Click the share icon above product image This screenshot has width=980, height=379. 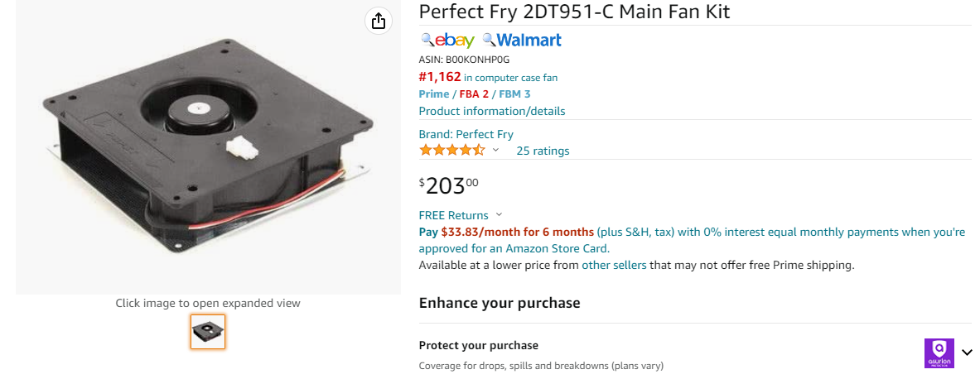click(x=378, y=21)
